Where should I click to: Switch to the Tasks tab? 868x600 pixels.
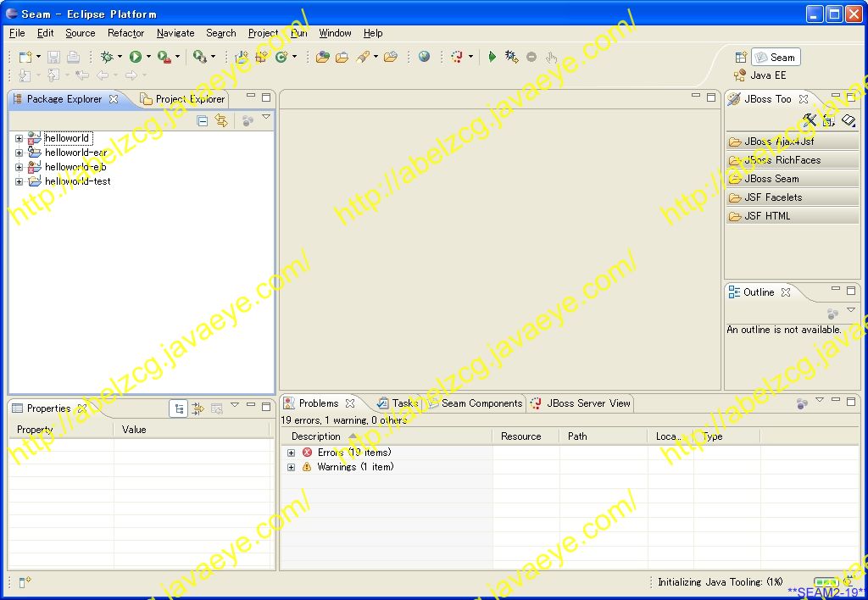398,403
